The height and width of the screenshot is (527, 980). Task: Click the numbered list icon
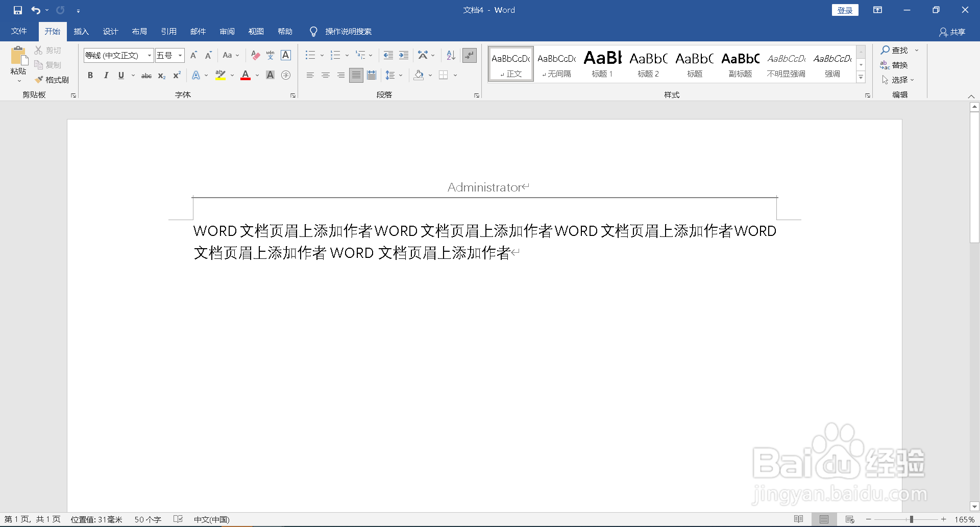pos(335,55)
